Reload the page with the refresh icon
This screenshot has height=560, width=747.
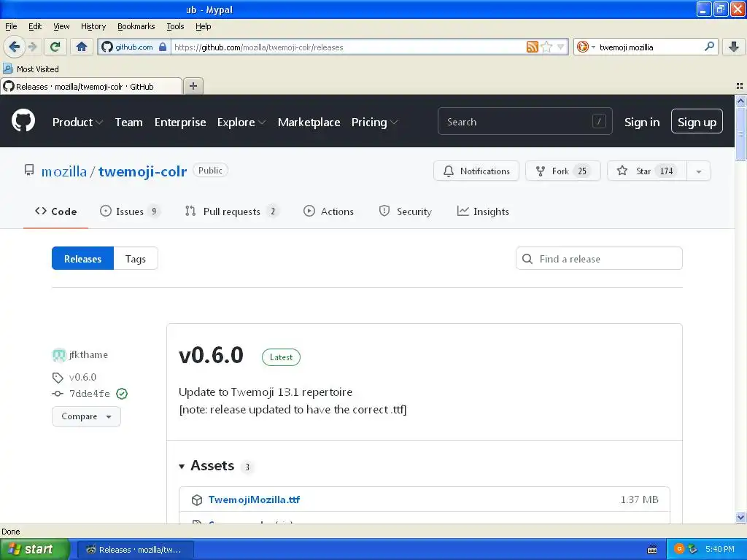pos(55,47)
